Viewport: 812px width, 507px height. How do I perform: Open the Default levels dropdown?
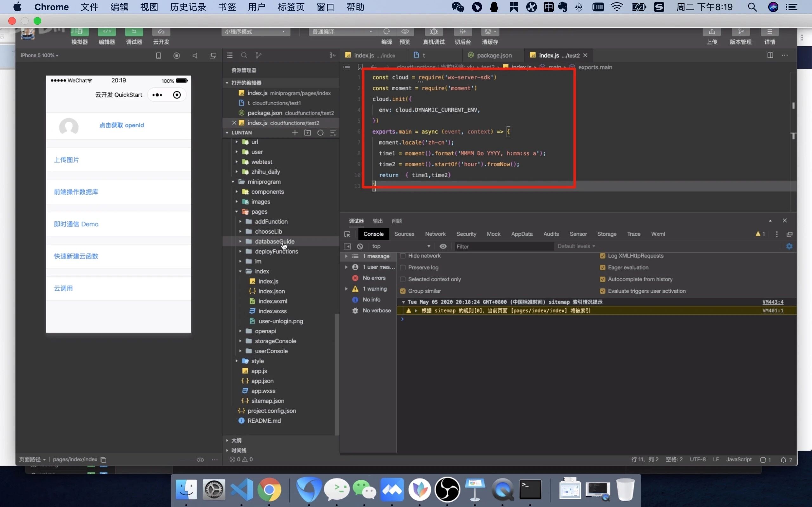tap(576, 247)
